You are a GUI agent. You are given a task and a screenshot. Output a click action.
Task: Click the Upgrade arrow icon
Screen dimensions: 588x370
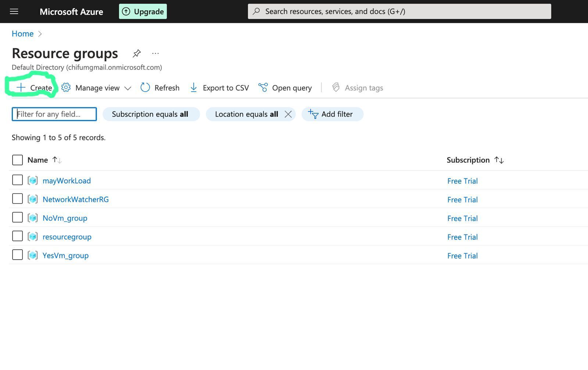click(126, 11)
